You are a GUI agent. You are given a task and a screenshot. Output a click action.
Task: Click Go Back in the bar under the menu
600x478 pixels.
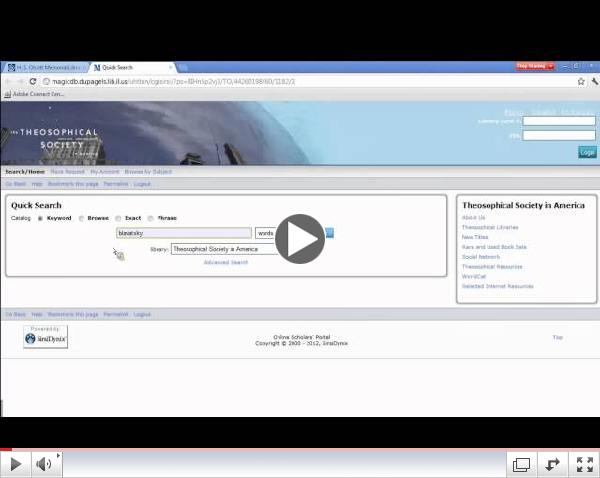pyautogui.click(x=16, y=184)
